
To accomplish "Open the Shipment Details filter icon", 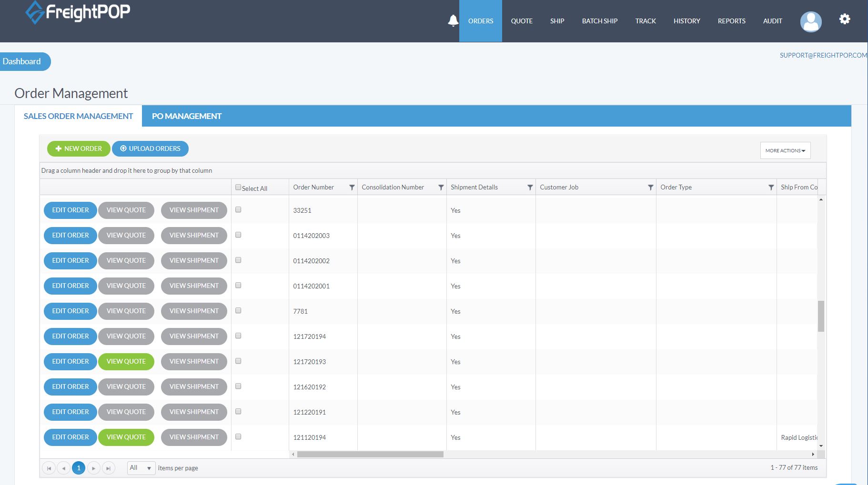I will 530,188.
